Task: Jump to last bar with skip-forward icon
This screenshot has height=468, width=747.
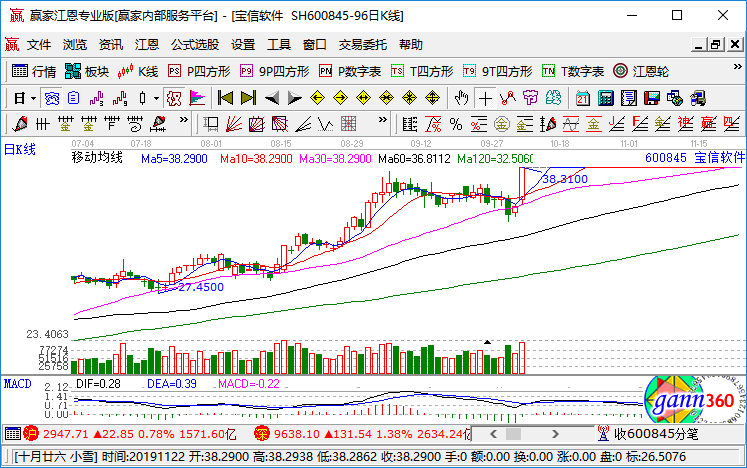Action: 248,99
